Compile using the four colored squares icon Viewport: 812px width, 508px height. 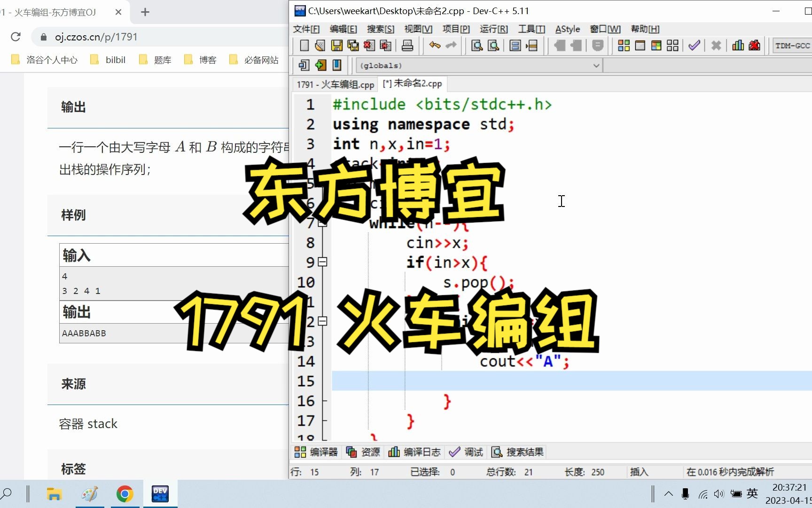click(624, 46)
